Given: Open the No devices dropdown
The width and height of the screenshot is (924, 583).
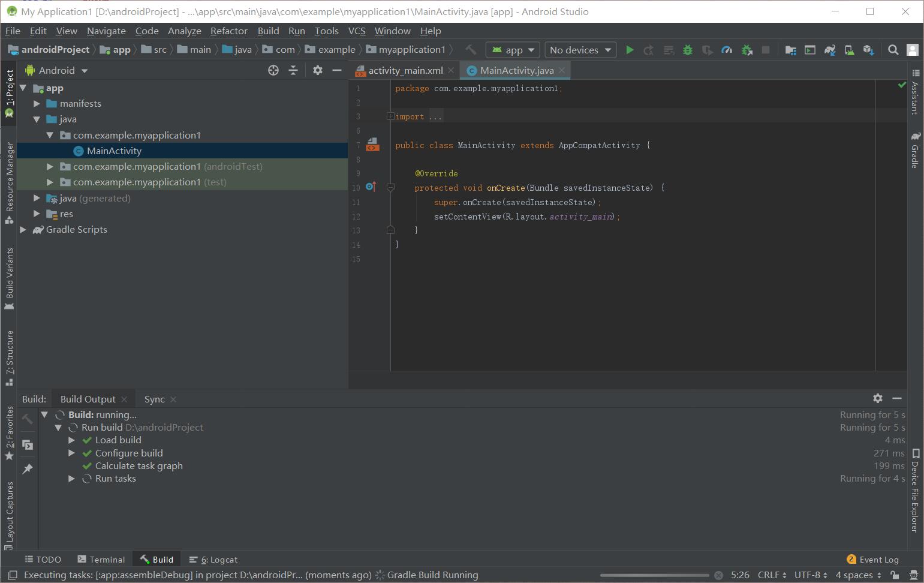Looking at the screenshot, I should tap(580, 50).
